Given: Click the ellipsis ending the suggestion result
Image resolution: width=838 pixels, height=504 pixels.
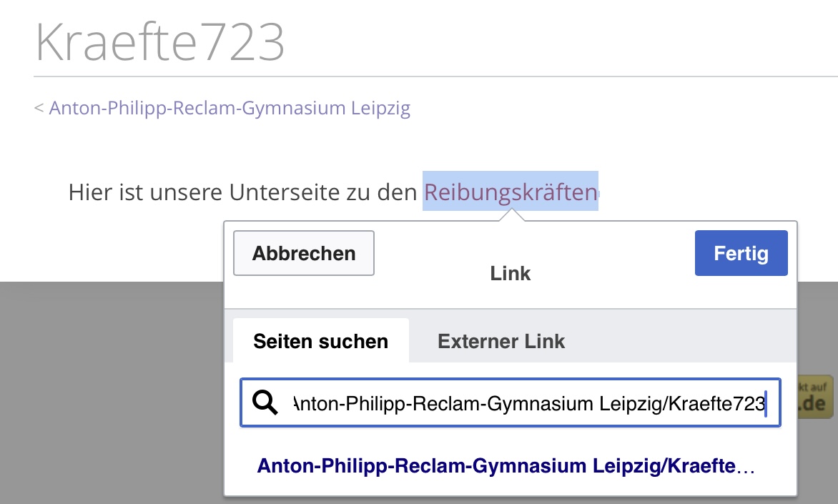Looking at the screenshot, I should coord(746,469).
